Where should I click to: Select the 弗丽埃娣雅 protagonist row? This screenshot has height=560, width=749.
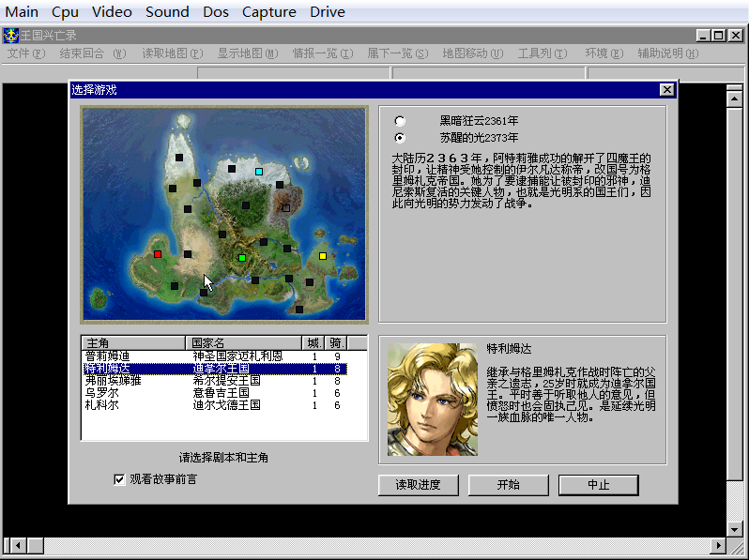click(215, 381)
